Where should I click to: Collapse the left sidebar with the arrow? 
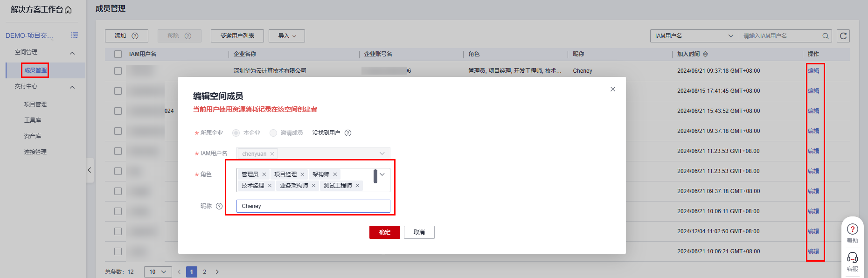click(90, 170)
